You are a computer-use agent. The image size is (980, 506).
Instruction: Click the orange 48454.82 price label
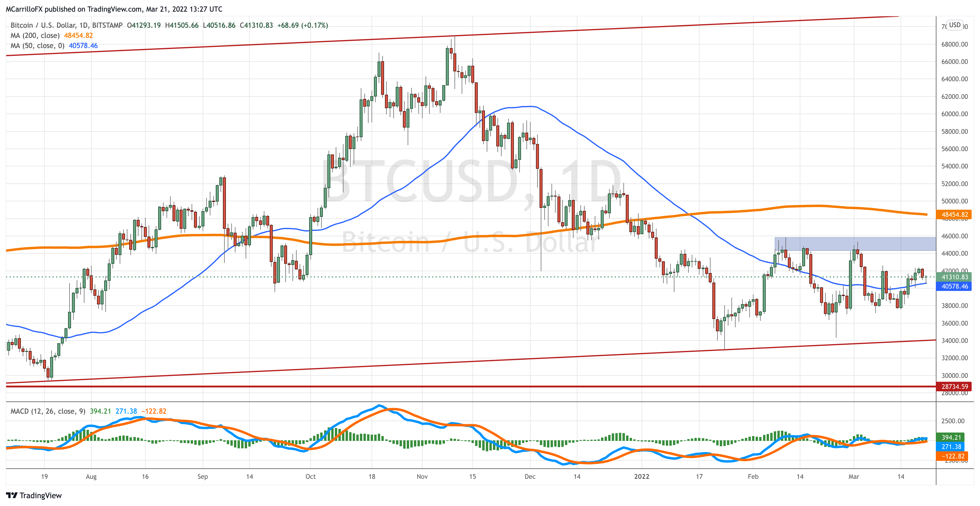tap(954, 215)
